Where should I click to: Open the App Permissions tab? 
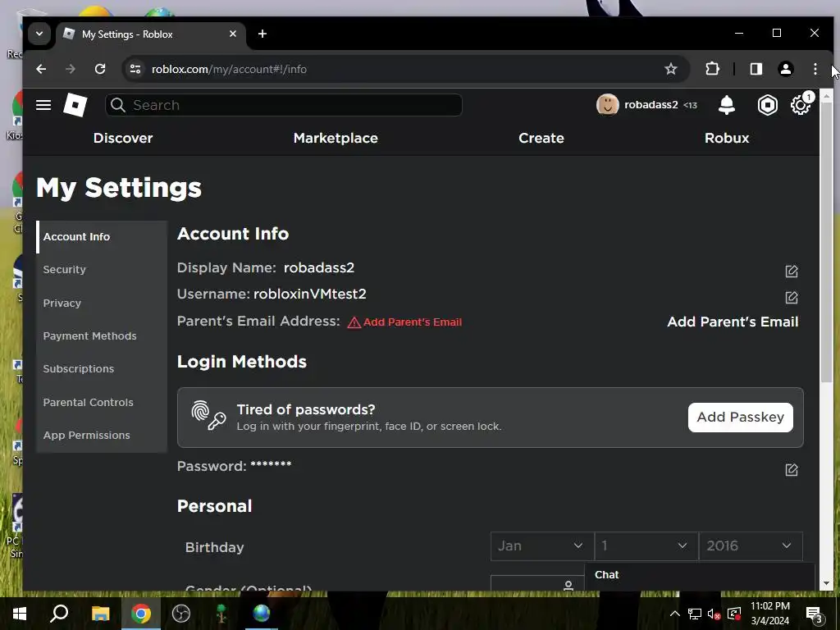point(102,435)
